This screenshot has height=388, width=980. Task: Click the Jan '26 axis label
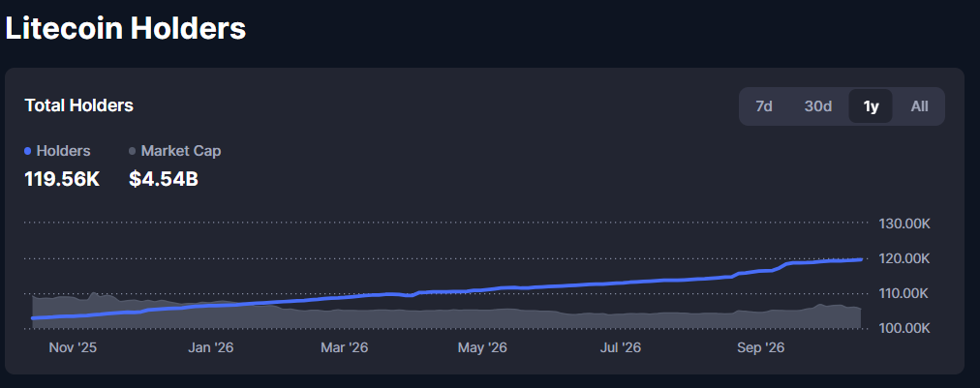point(211,348)
